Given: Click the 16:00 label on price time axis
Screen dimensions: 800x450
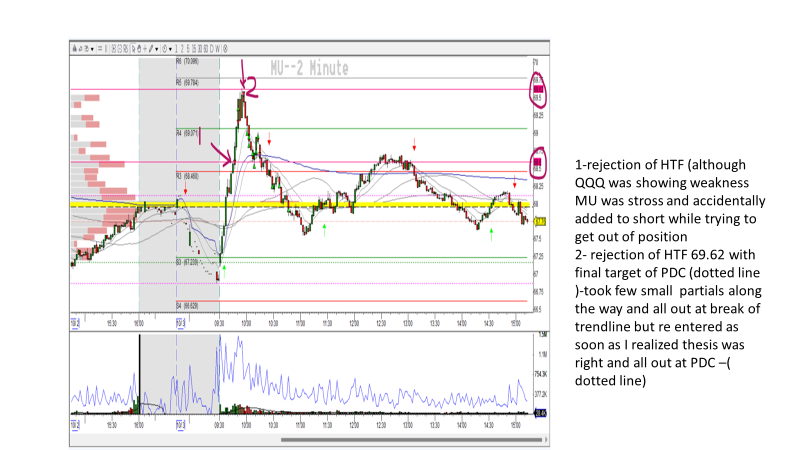Looking at the screenshot, I should click(x=139, y=323).
